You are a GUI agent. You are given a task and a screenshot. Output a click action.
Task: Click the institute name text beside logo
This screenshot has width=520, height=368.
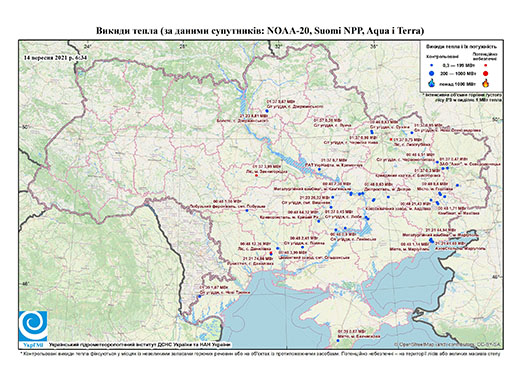(x=140, y=345)
